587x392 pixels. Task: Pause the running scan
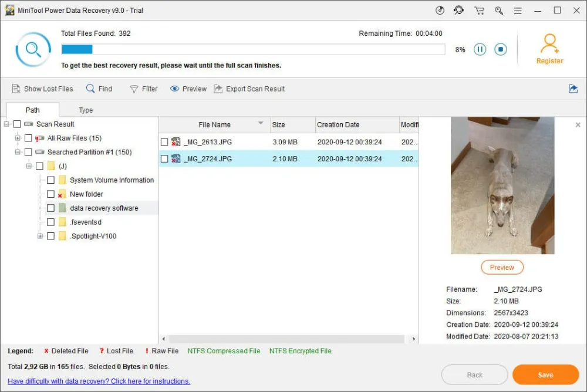[480, 49]
